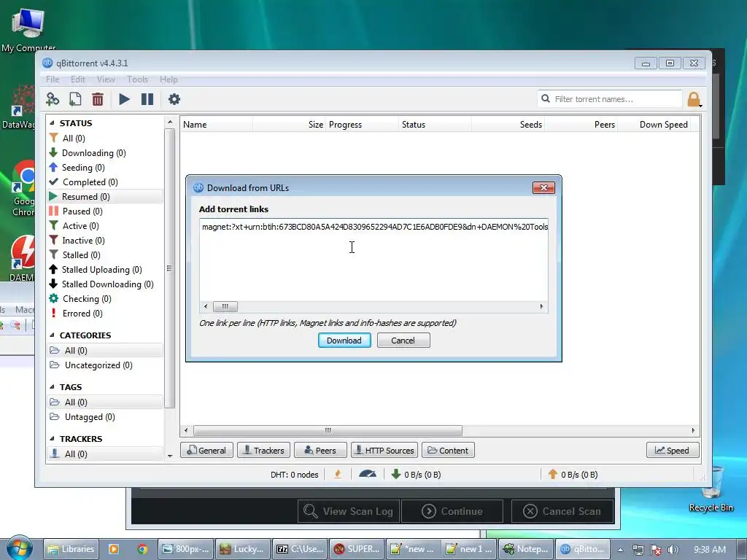Select the Completed (0) status filter
The image size is (747, 560).
click(90, 182)
